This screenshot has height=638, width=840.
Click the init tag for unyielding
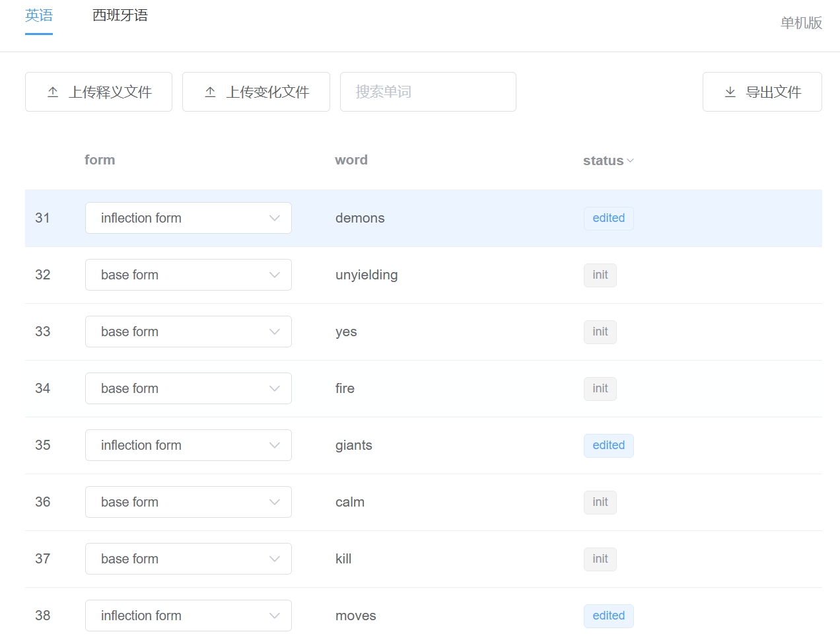pyautogui.click(x=600, y=275)
